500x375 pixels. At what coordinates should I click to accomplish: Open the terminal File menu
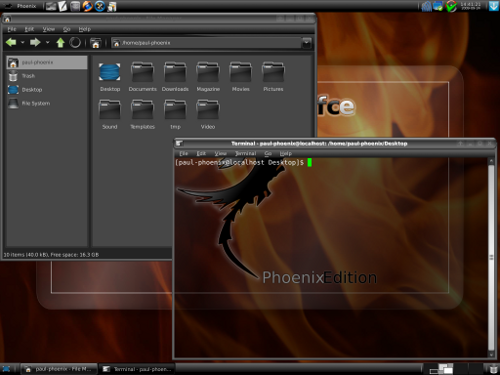pyautogui.click(x=184, y=153)
